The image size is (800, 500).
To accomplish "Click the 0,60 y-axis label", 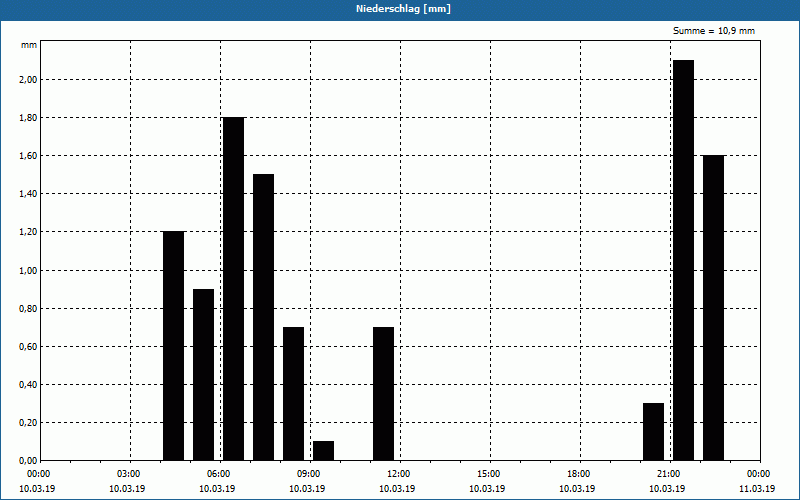I will [28, 346].
